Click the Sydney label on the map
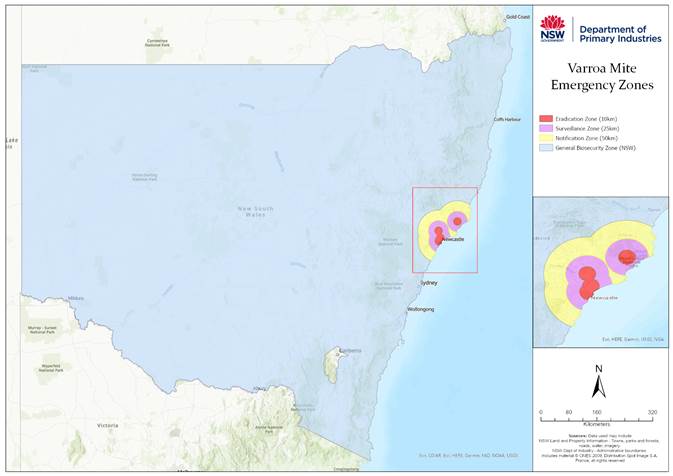 pos(429,284)
